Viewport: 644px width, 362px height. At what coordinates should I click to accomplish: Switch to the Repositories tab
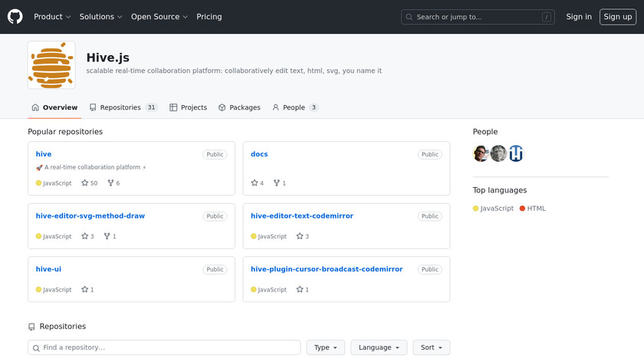[x=123, y=107]
